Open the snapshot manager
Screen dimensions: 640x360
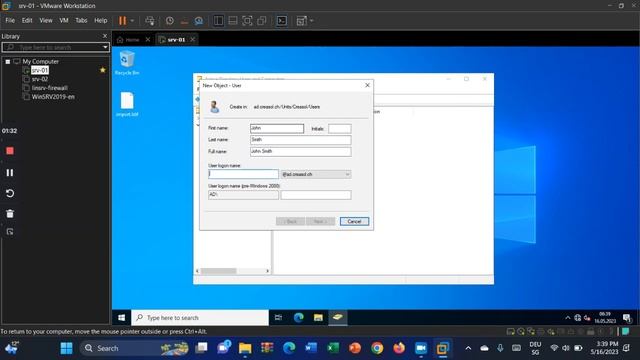[198, 20]
